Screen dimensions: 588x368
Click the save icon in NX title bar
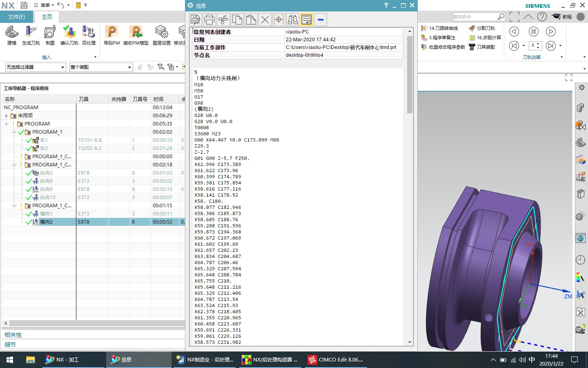24,5
